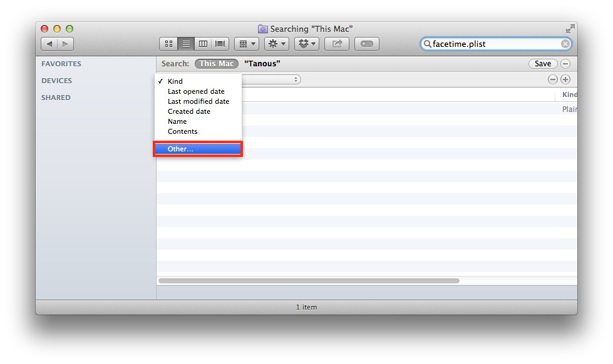Choose Last modified date attribute
The image size is (613, 364).
tap(198, 101)
